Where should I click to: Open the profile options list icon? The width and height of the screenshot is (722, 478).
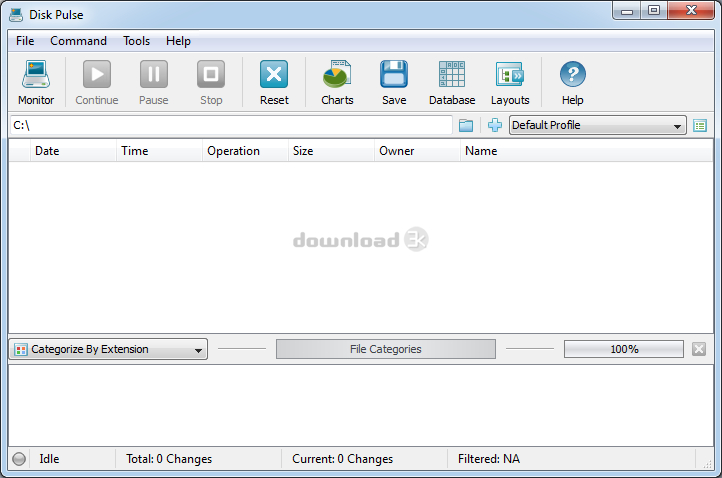pyautogui.click(x=700, y=125)
